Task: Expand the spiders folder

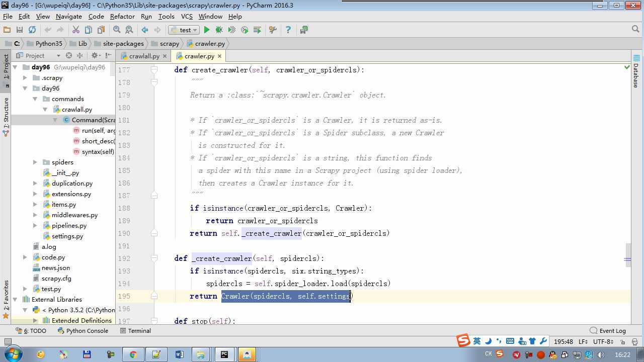Action: click(x=35, y=162)
